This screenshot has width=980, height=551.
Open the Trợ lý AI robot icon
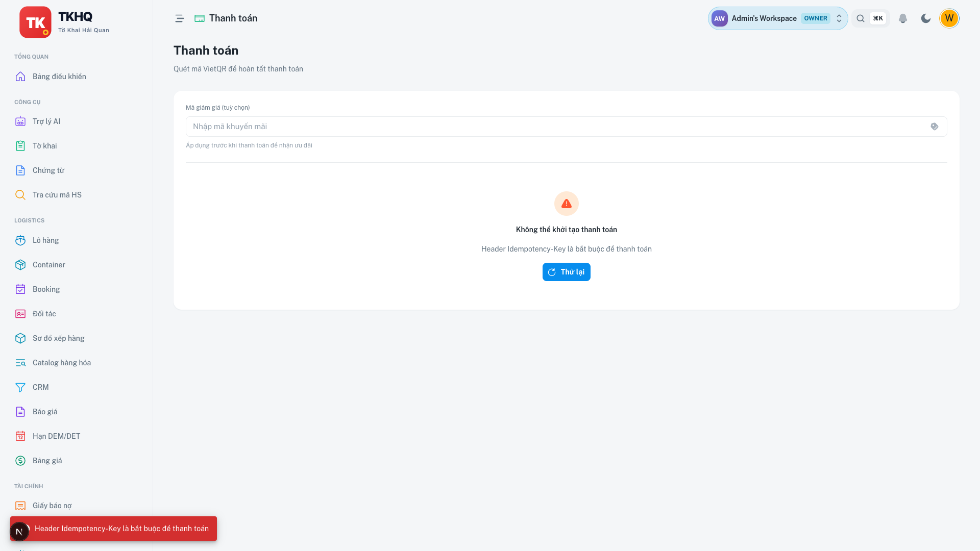click(x=20, y=121)
